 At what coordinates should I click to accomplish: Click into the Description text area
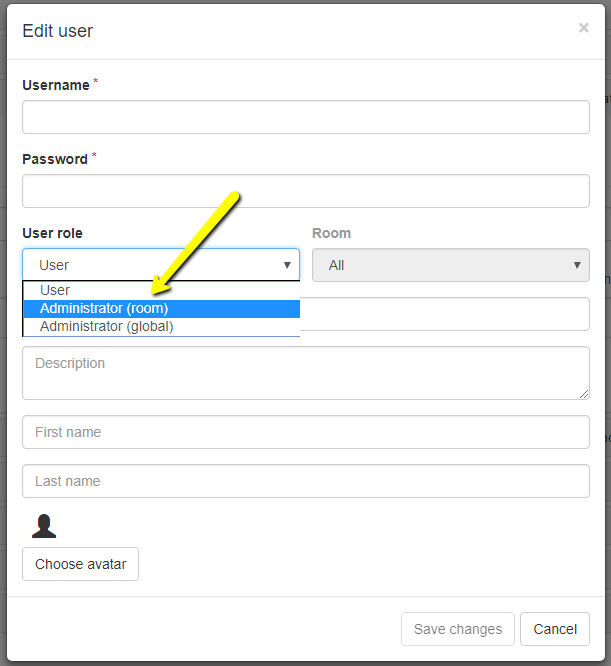click(305, 373)
